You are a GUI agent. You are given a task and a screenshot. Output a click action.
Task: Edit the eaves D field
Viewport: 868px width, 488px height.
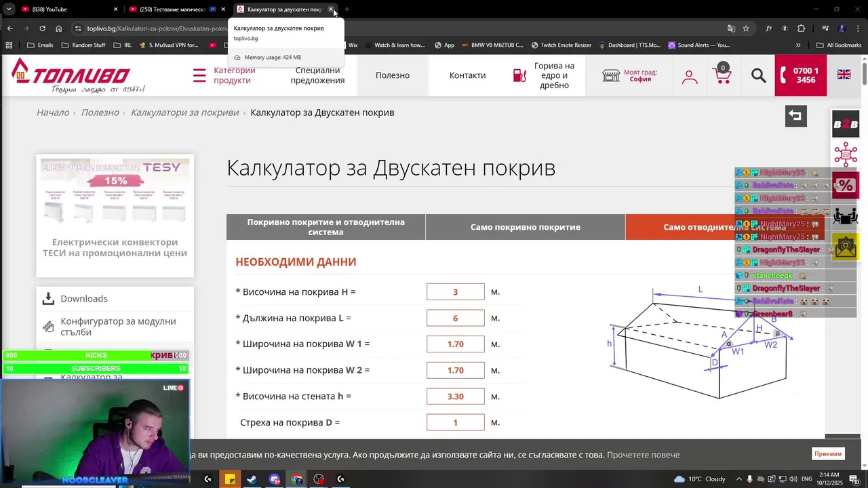click(456, 422)
